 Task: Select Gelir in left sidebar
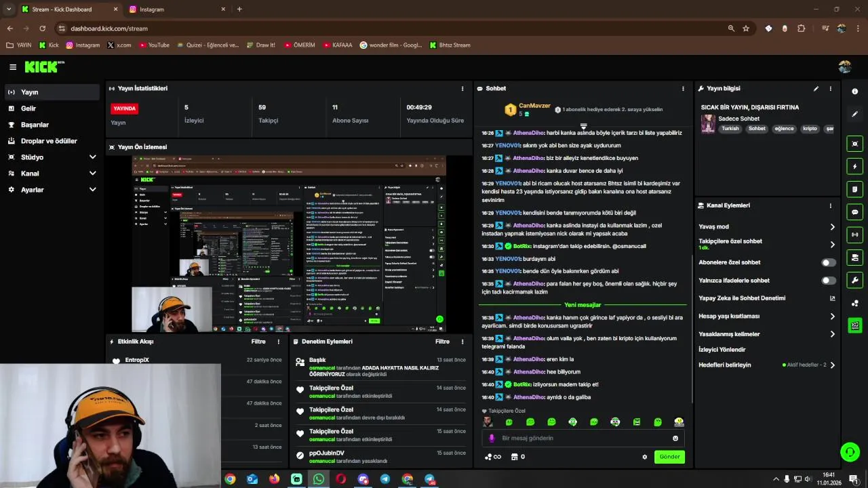point(52,108)
